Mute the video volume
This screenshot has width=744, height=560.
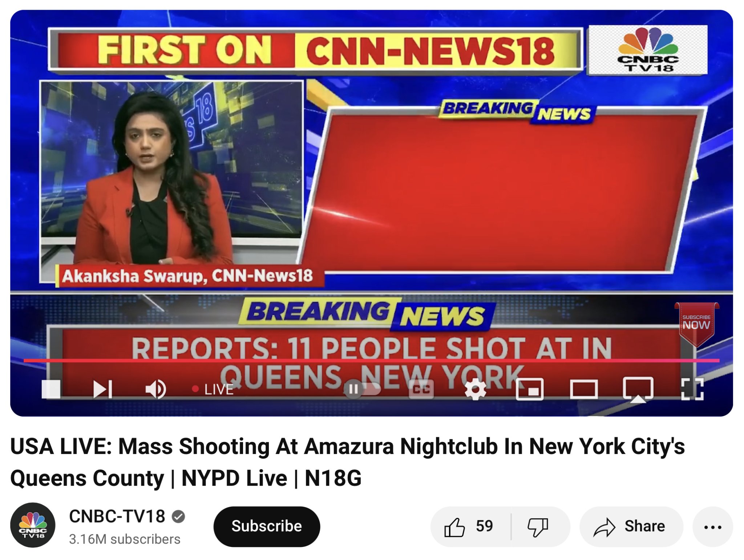pos(156,389)
